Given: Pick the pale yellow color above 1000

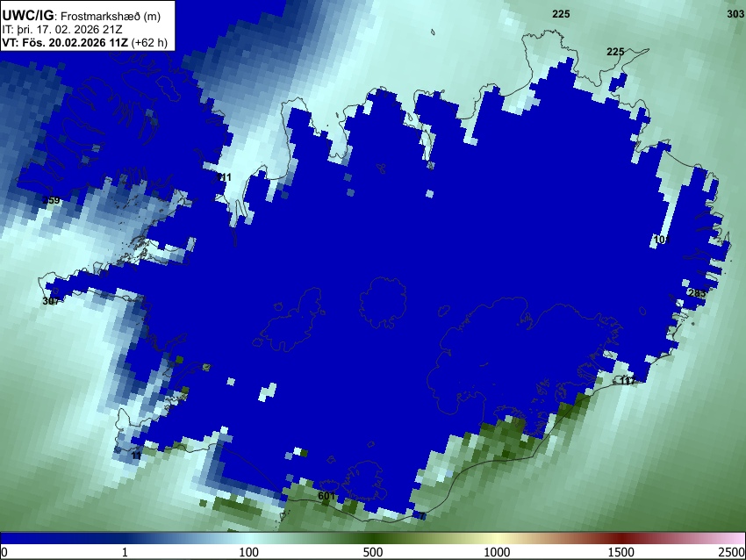Looking at the screenshot, I should coord(497,538).
